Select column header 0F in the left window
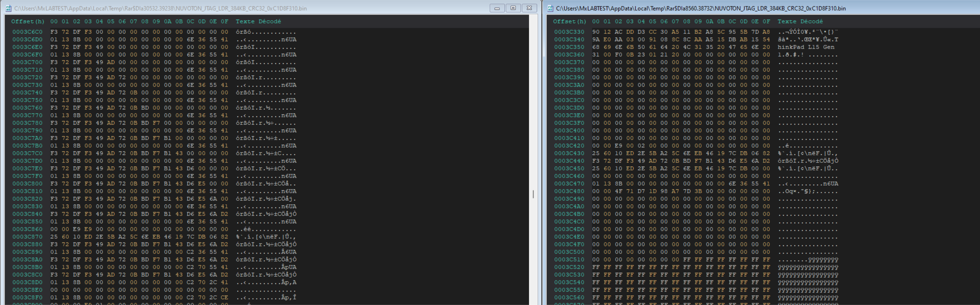The height and width of the screenshot is (305, 980). click(224, 22)
